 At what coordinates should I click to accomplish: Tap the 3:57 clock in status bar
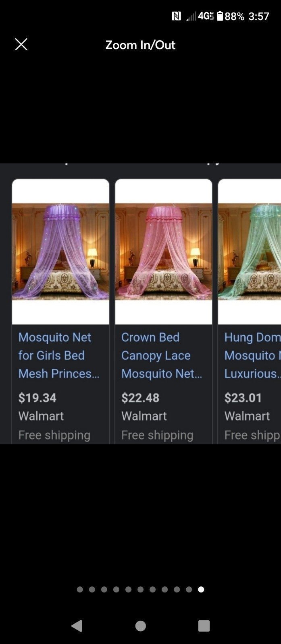259,16
